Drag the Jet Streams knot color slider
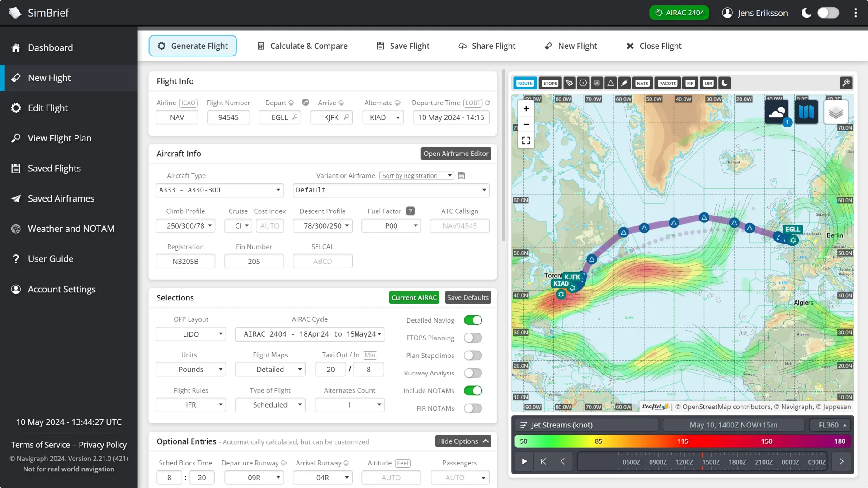 tap(683, 441)
